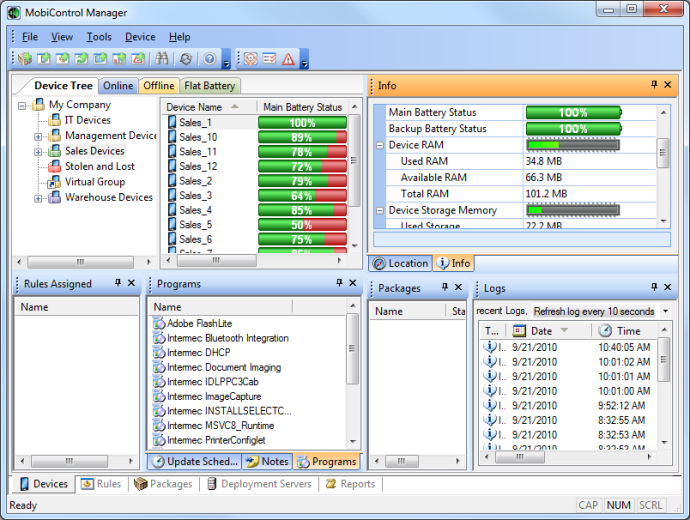Switch to the Online tab
Screen dimensions: 690x520
point(118,86)
